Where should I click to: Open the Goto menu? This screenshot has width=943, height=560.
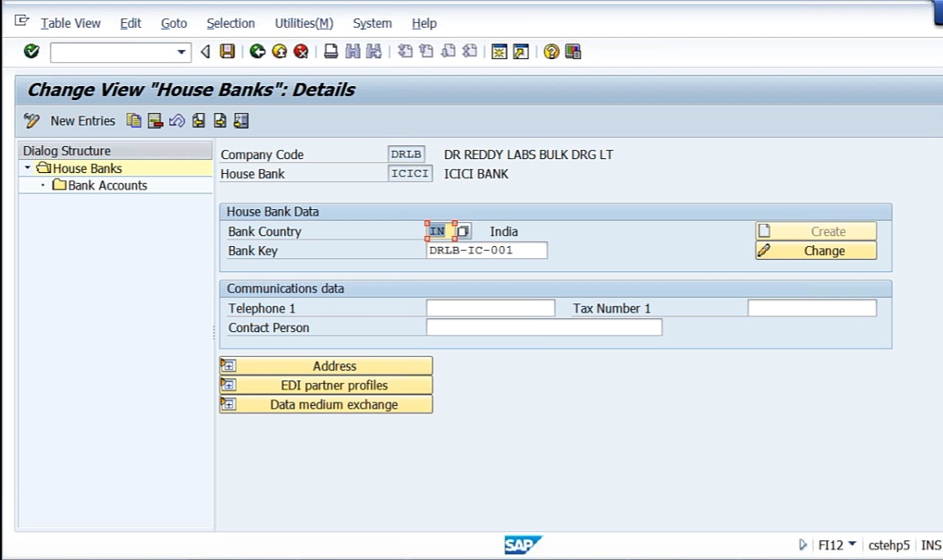(x=174, y=24)
